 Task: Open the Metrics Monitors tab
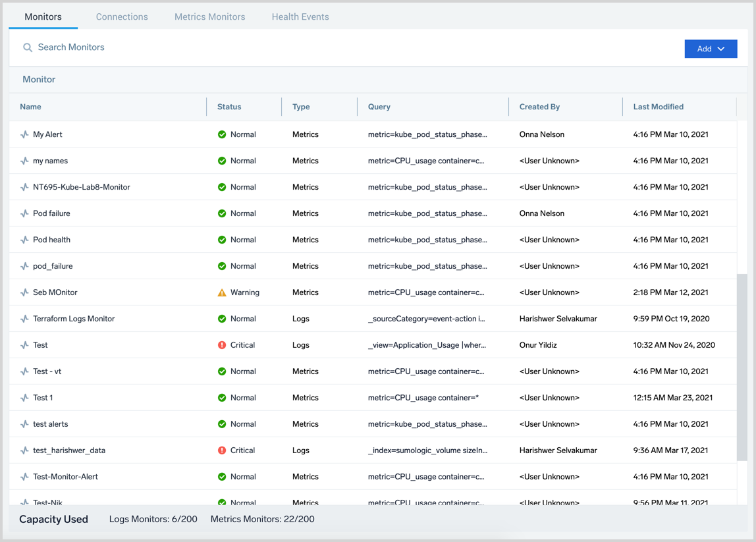point(209,17)
